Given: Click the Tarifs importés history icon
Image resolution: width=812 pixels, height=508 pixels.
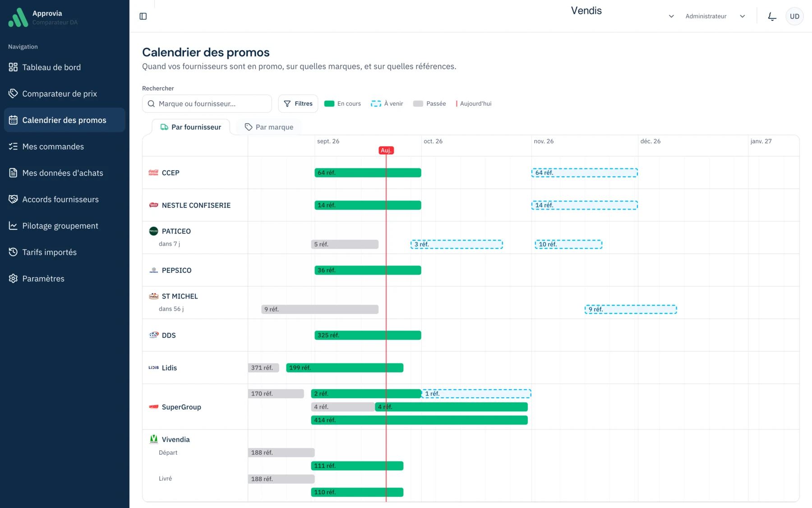Looking at the screenshot, I should click(x=13, y=252).
